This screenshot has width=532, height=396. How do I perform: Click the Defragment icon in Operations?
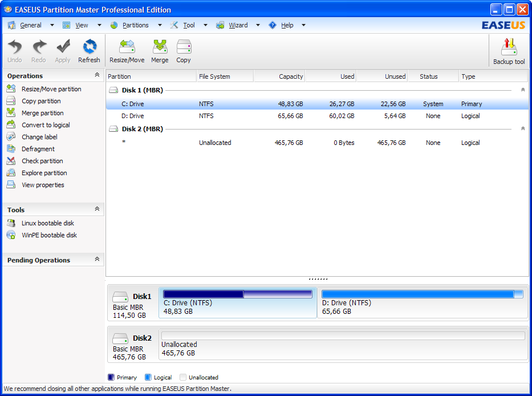(x=11, y=148)
